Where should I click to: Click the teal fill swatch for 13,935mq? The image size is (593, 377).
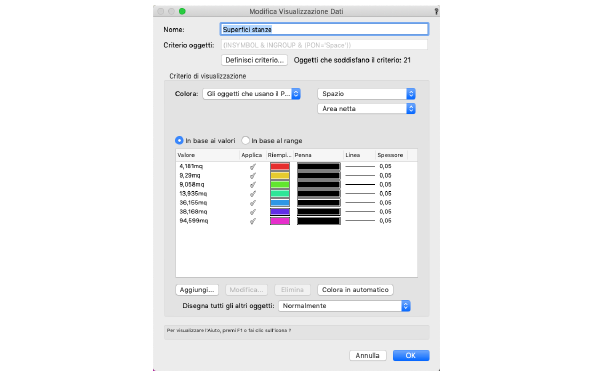click(x=280, y=194)
